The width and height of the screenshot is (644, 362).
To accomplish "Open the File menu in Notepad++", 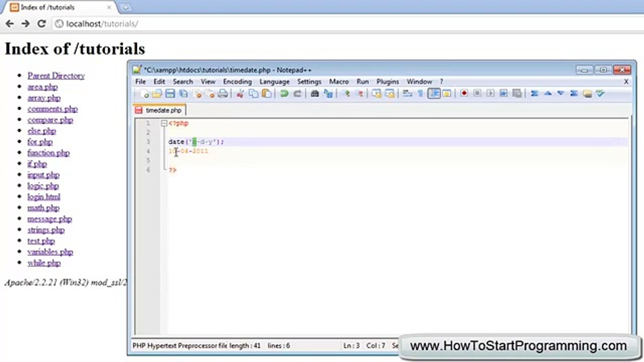I will pos(140,81).
